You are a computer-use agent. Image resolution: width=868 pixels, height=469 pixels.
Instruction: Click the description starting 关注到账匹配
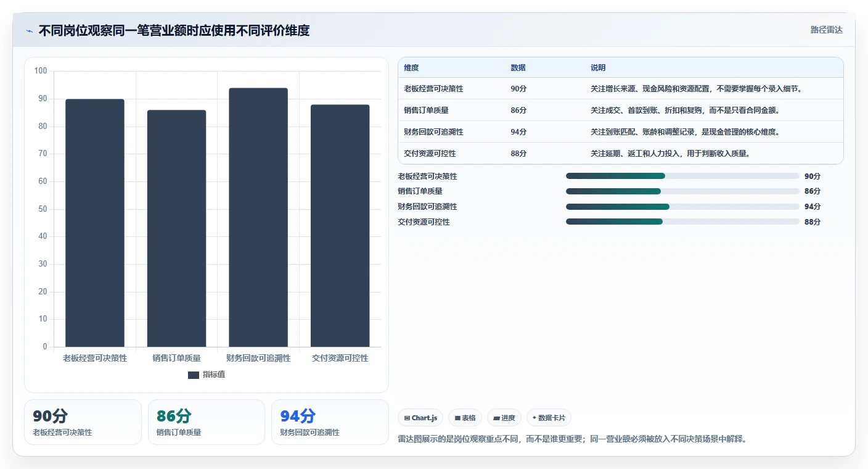pyautogui.click(x=685, y=132)
